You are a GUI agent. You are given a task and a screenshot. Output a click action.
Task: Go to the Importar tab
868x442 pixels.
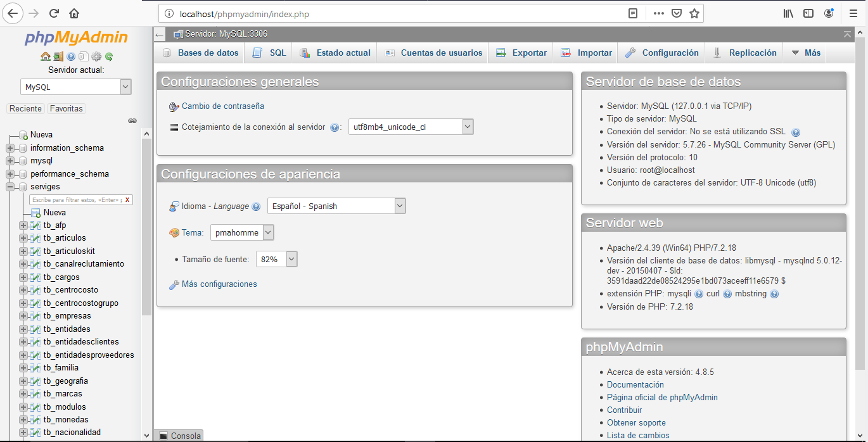click(585, 53)
